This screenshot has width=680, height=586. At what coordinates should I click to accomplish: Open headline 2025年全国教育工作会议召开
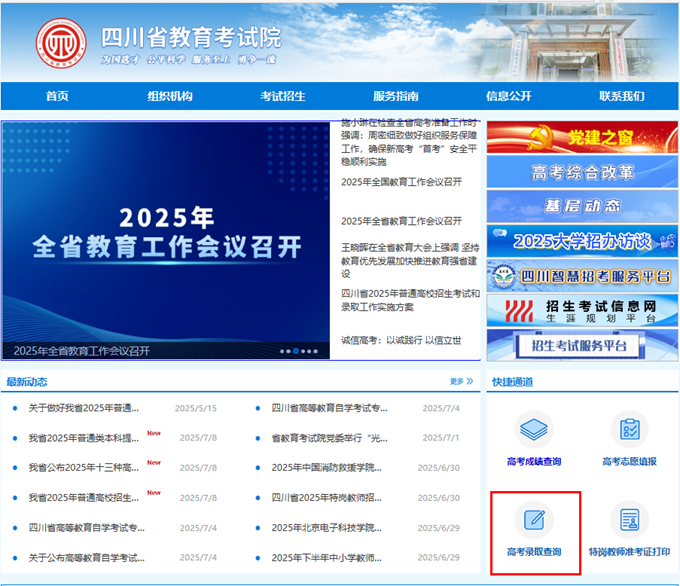pyautogui.click(x=401, y=182)
